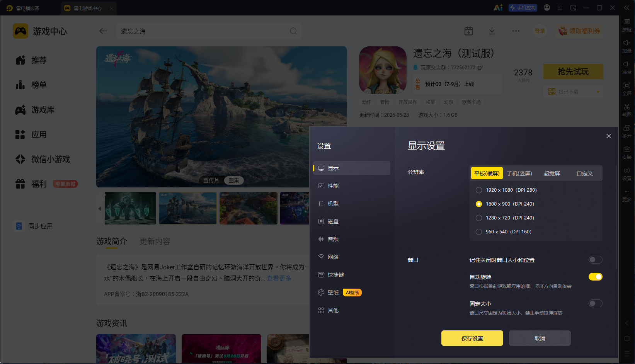Click 取消 to cancel settings
The width and height of the screenshot is (635, 364).
pos(540,338)
